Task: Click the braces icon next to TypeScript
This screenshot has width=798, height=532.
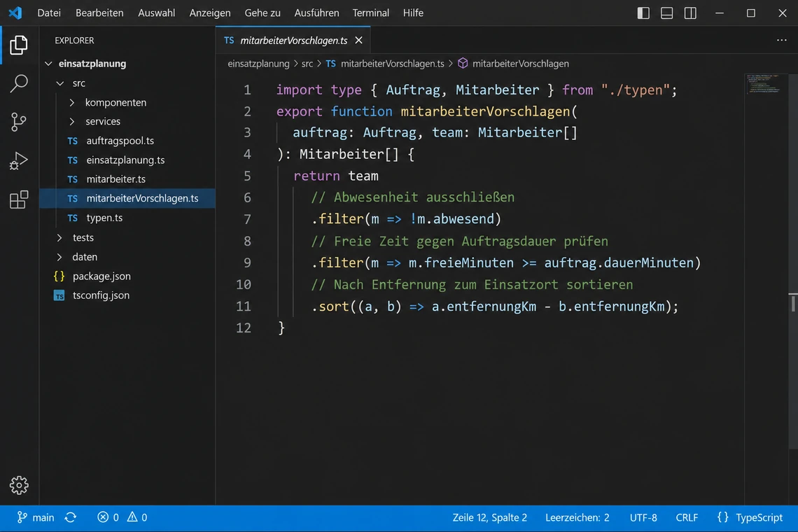Action: tap(722, 517)
